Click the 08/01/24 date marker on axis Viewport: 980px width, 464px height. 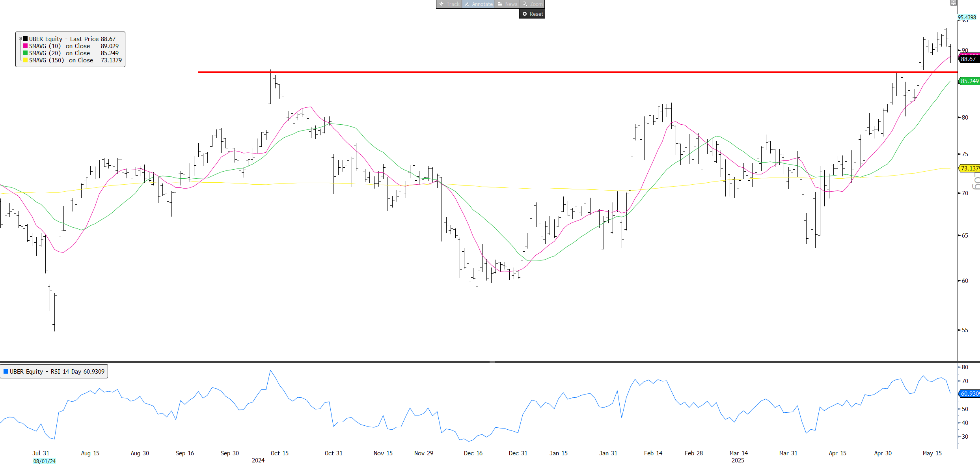(x=44, y=461)
